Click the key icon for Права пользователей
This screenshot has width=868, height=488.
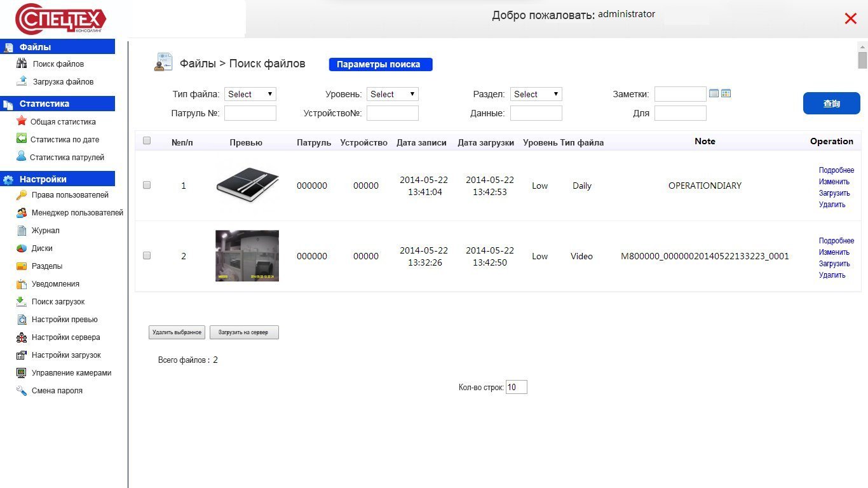click(22, 195)
